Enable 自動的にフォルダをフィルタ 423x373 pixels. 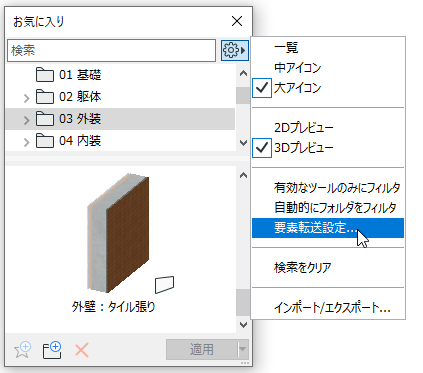click(335, 208)
